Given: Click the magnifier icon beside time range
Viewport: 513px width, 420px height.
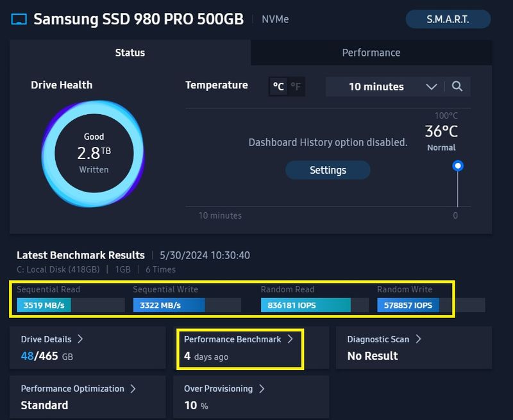Looking at the screenshot, I should [x=457, y=87].
